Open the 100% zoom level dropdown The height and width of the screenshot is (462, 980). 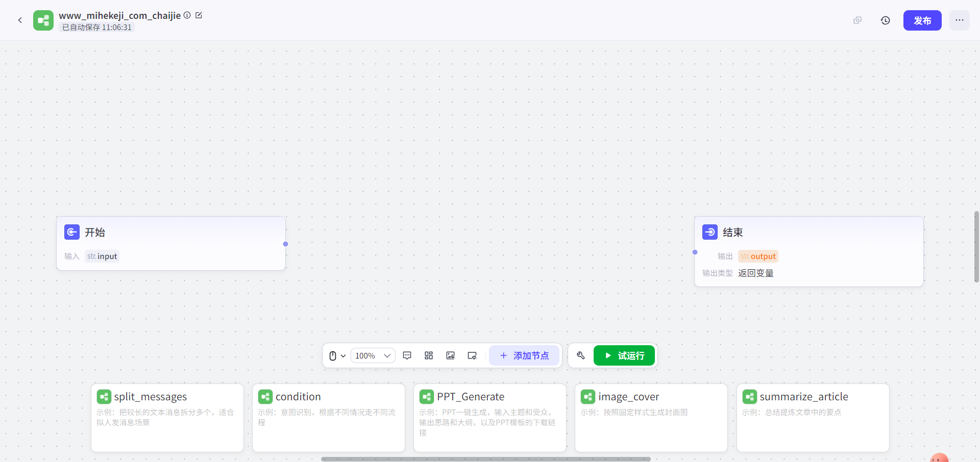[373, 355]
